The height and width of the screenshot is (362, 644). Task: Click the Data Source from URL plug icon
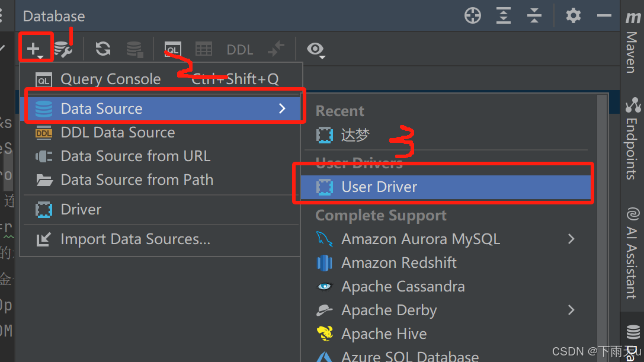point(43,156)
